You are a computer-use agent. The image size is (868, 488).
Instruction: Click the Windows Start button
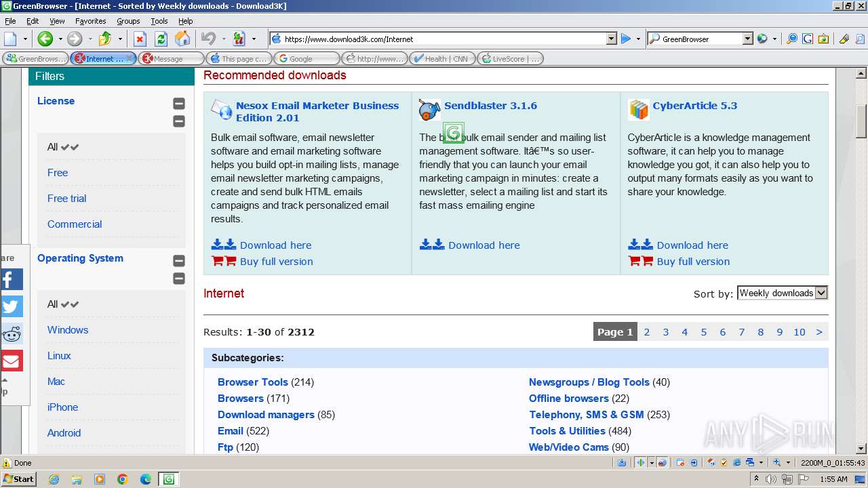pyautogui.click(x=18, y=479)
